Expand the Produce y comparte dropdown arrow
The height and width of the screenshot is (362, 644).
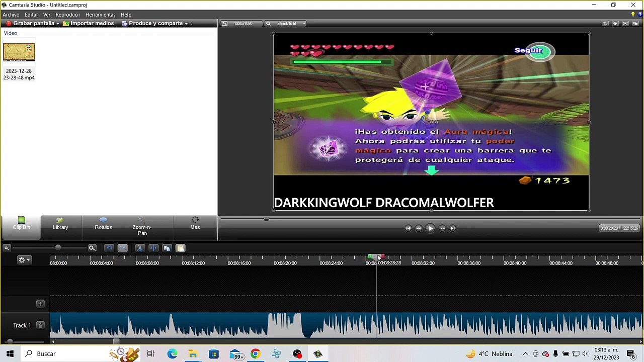[186, 24]
